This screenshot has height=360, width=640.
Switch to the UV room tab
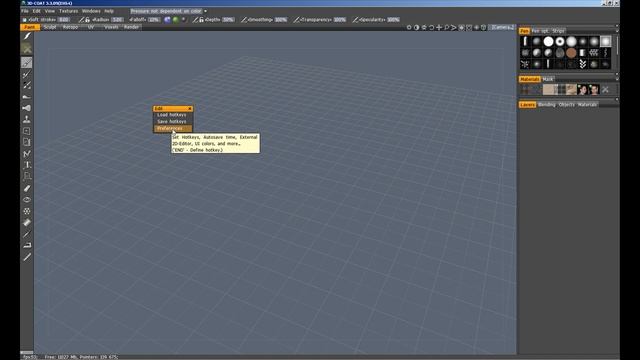[x=91, y=27]
